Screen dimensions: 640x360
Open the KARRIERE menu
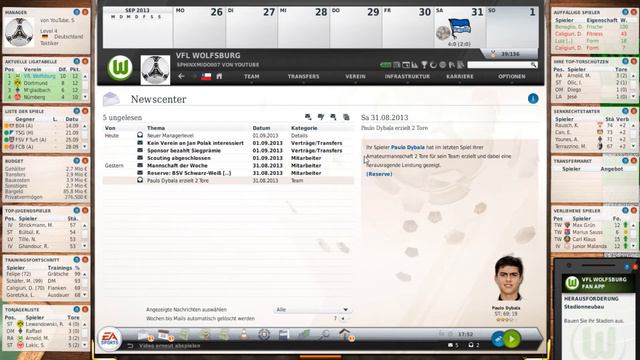click(459, 76)
